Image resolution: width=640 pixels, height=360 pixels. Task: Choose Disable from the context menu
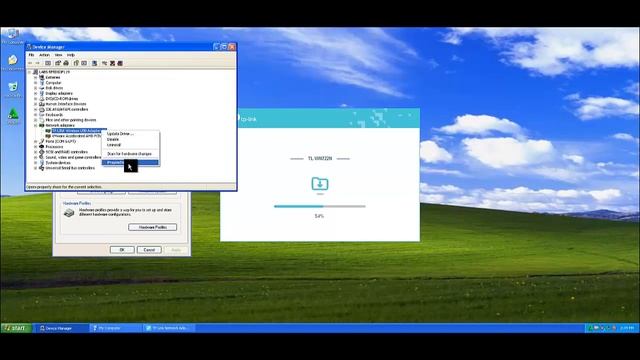click(130, 139)
